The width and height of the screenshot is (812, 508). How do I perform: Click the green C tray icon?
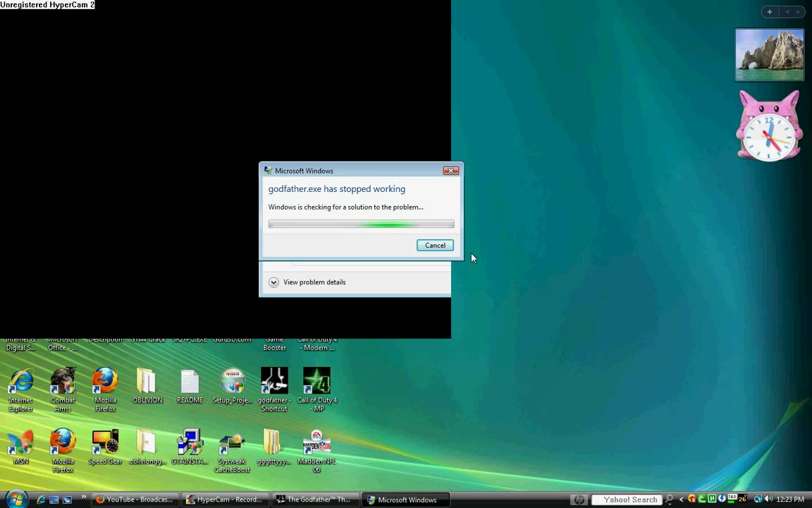point(702,500)
